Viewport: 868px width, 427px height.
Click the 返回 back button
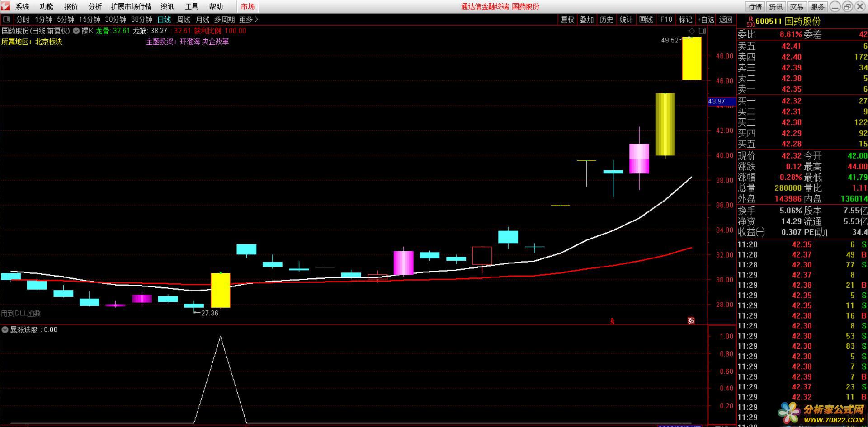point(726,19)
